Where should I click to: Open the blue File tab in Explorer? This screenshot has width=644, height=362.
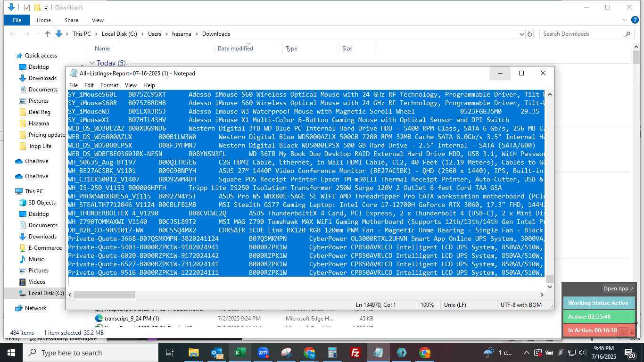click(x=17, y=20)
